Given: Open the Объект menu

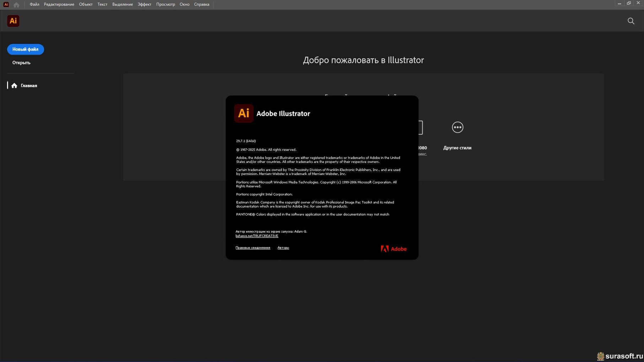Looking at the screenshot, I should 86,4.
